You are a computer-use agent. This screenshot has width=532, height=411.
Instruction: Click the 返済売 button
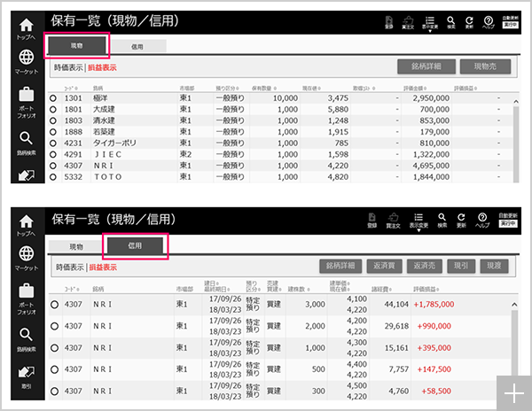pos(425,266)
